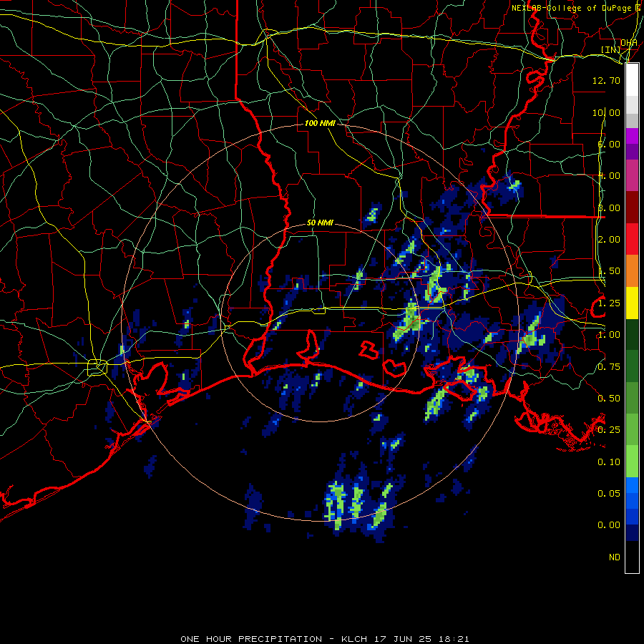The width and height of the screenshot is (644, 644).
Task: Click the 0.75 legend value
Action: click(x=609, y=367)
